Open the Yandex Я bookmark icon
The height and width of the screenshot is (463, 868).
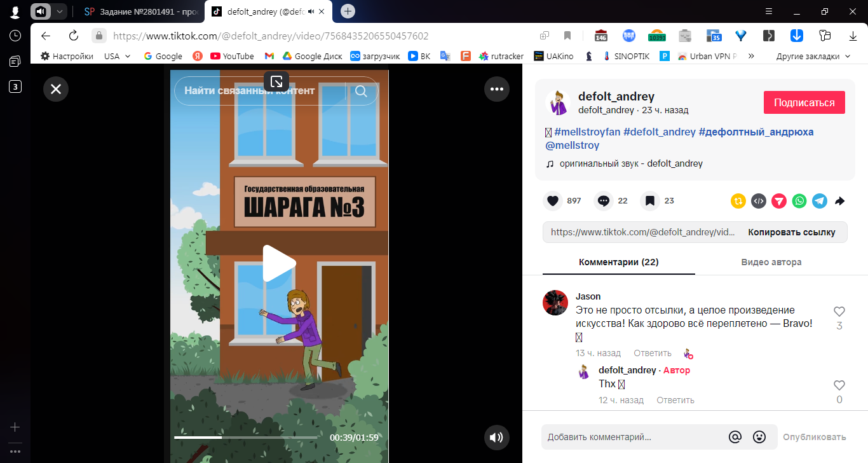coord(198,56)
